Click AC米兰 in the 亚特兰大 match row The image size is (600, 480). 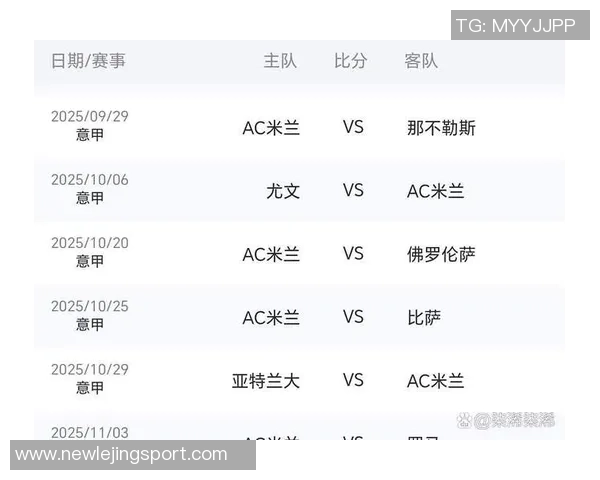coord(436,381)
